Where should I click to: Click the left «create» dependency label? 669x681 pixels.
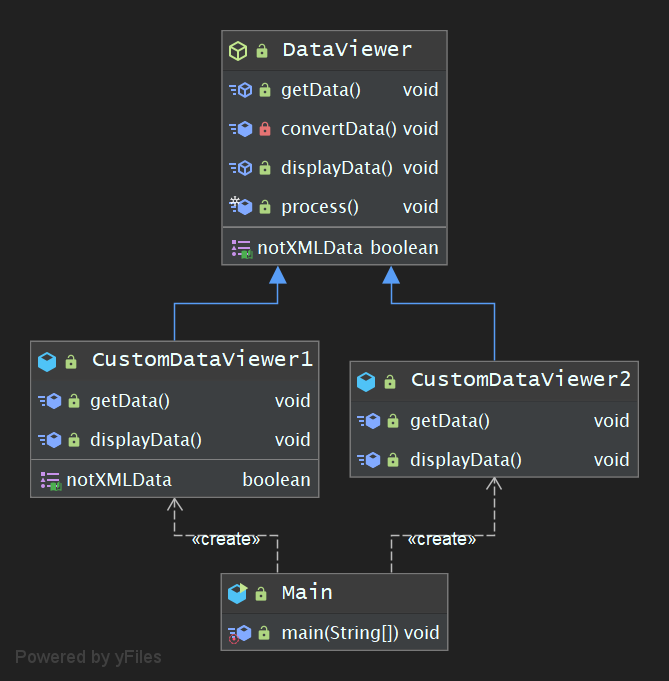[x=225, y=539]
